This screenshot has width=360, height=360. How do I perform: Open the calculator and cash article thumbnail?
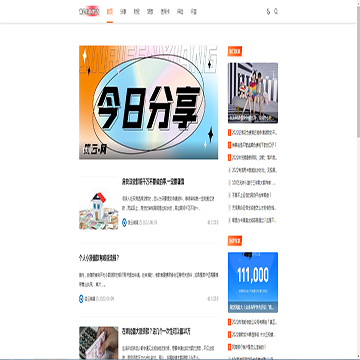tap(99, 343)
